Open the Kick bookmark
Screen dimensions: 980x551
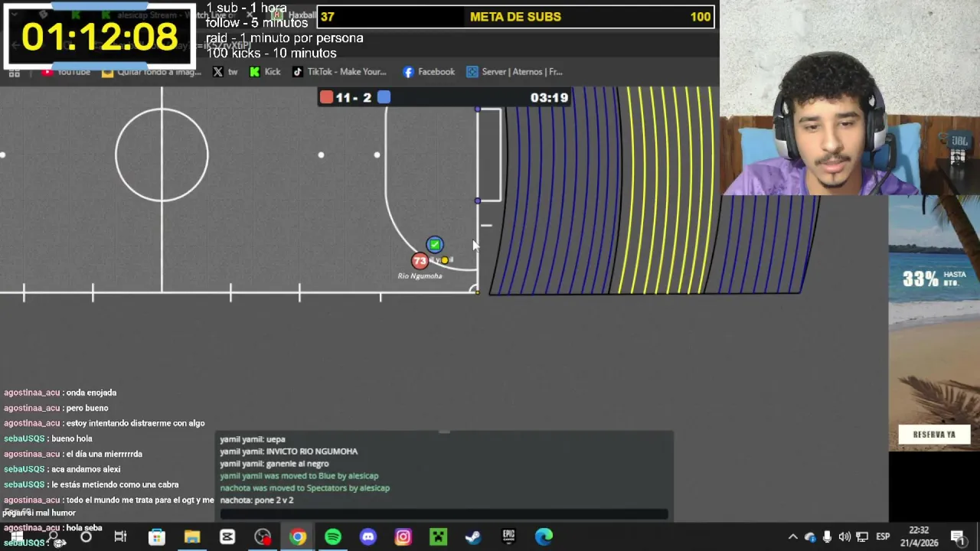(265, 72)
